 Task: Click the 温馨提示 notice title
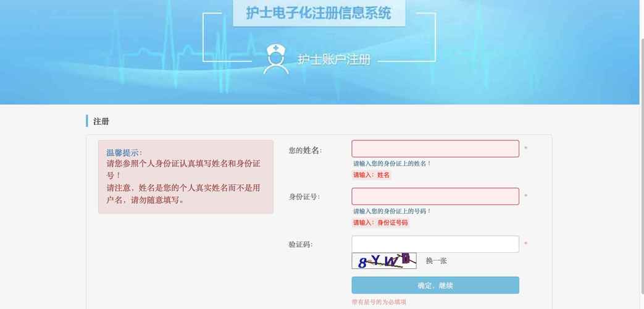pyautogui.click(x=124, y=153)
